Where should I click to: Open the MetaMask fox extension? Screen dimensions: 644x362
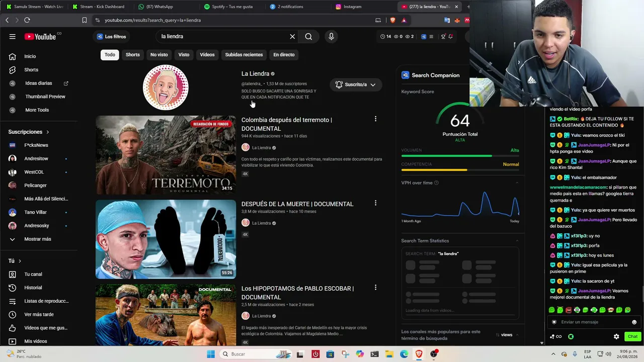tap(457, 21)
